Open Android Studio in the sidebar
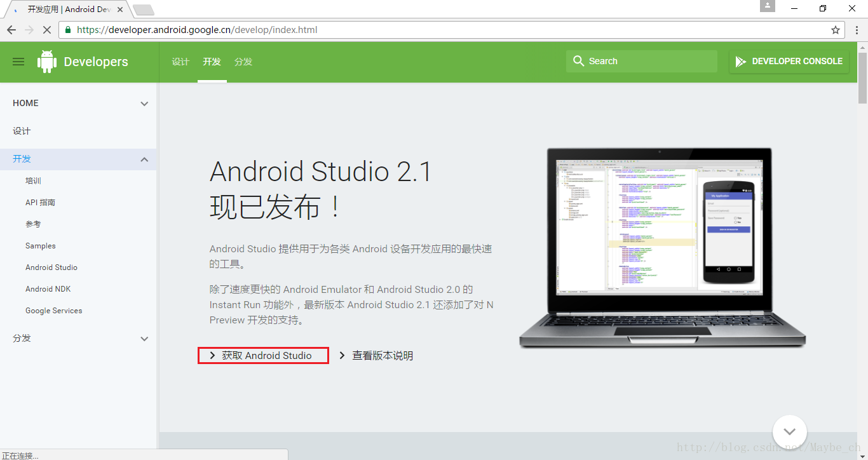Screen dimensions: 868x460 (51, 267)
